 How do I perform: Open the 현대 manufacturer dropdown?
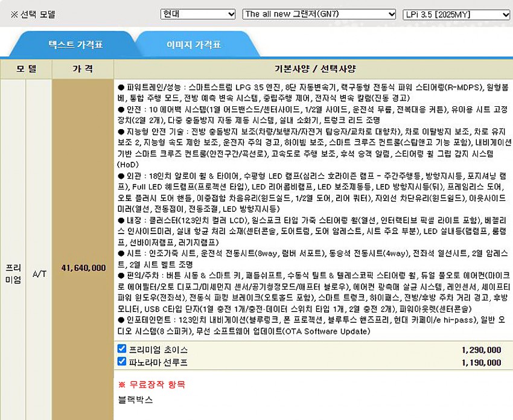click(x=198, y=14)
